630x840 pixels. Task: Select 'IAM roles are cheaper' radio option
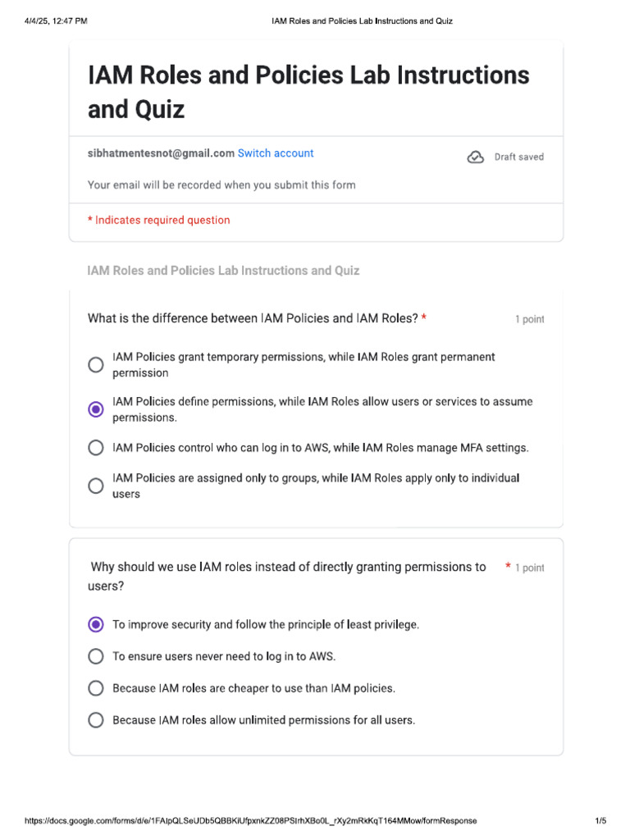96,688
